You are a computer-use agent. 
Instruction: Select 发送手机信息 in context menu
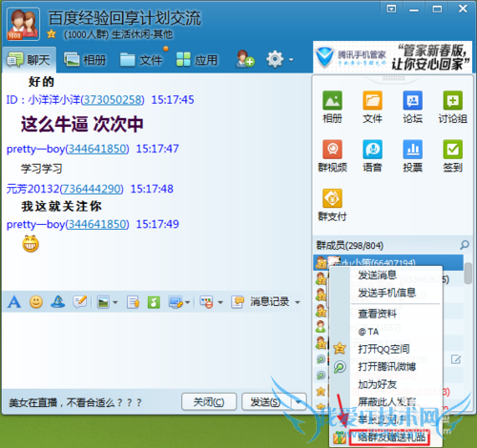[x=386, y=293]
